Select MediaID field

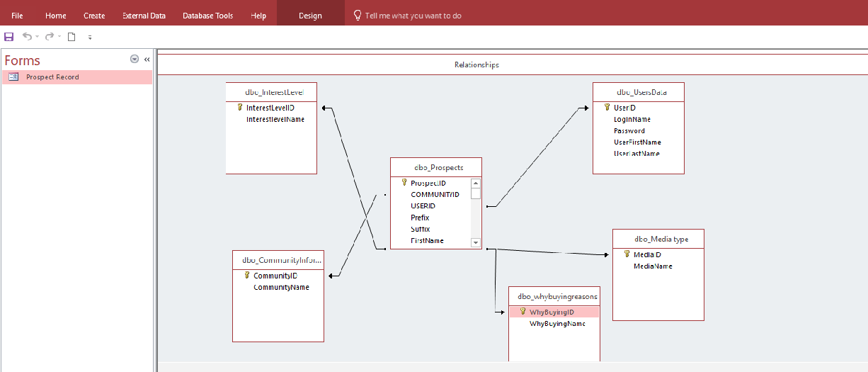point(647,254)
